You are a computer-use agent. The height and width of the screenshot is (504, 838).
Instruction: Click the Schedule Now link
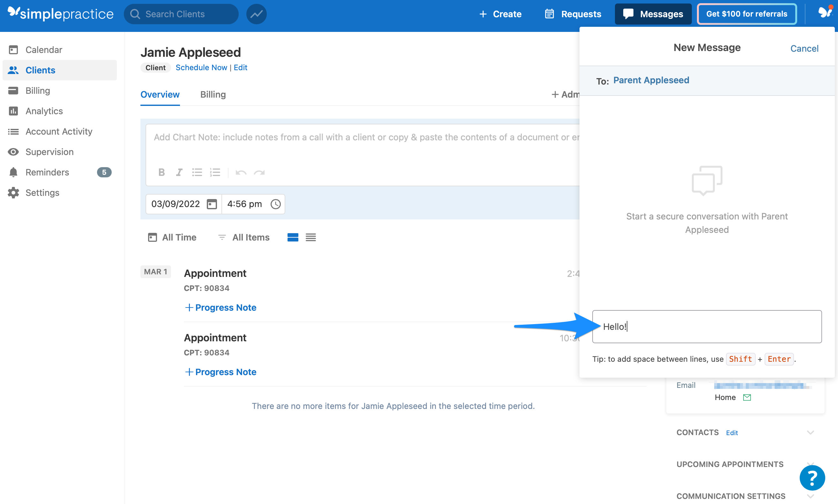coord(201,68)
